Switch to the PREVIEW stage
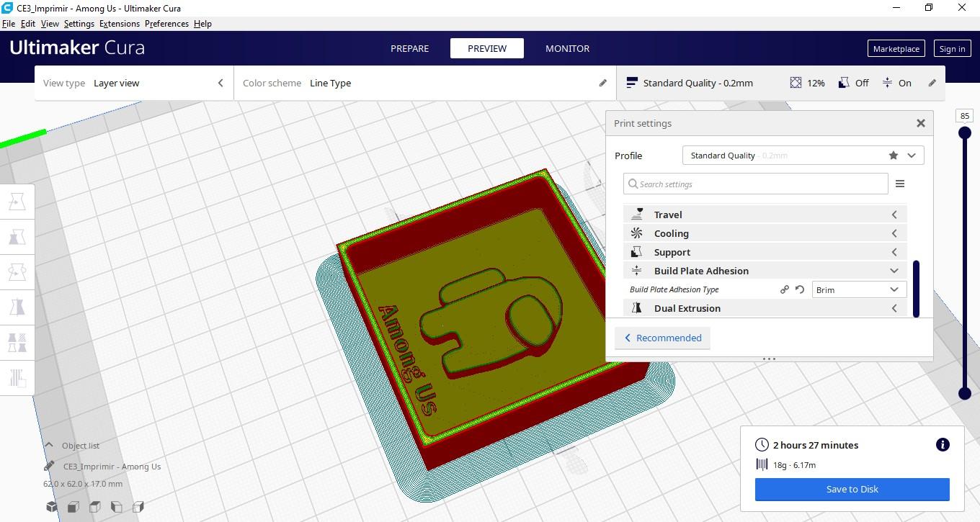980x522 pixels. coord(487,48)
